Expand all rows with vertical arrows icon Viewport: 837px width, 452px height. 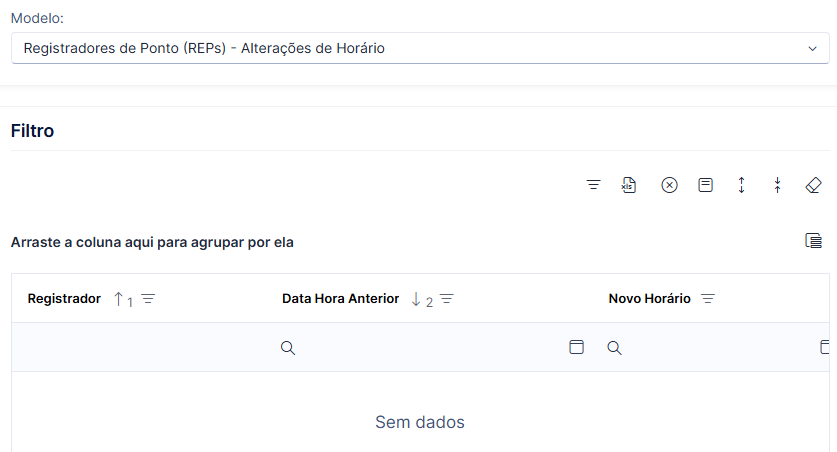[741, 185]
